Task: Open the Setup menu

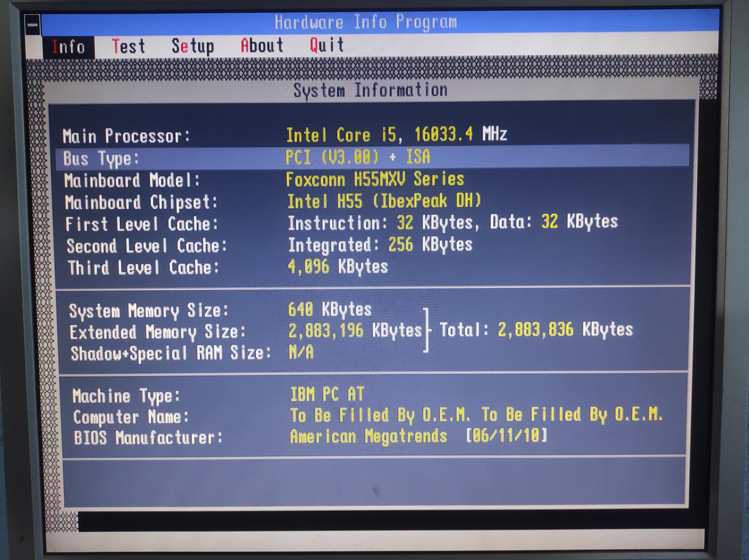Action: tap(192, 47)
